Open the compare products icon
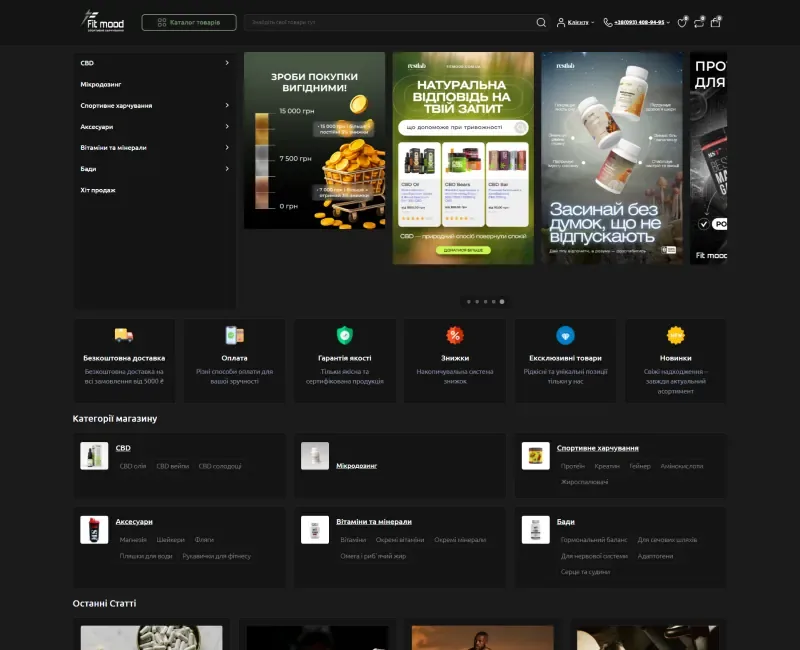800x650 pixels. (x=698, y=22)
